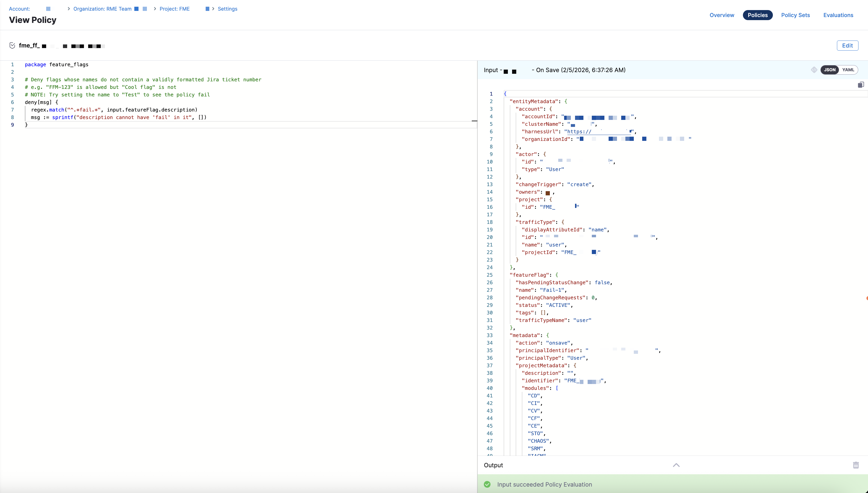Open the Settings breadcrumb link
This screenshot has height=493, width=868.
(x=227, y=9)
